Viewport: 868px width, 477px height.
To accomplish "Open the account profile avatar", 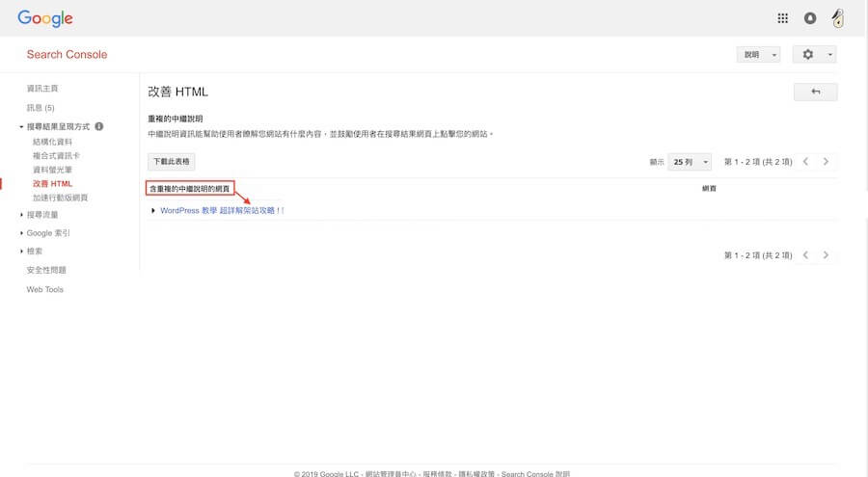I will click(837, 17).
